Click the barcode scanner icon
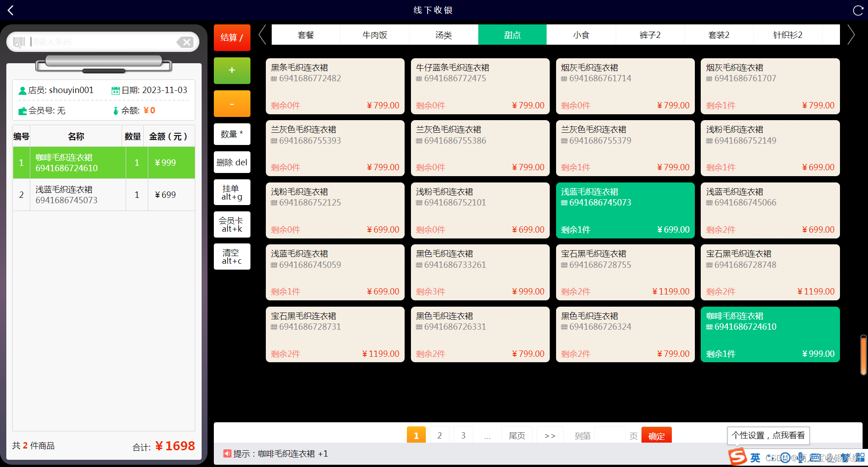The height and width of the screenshot is (467, 868). point(19,42)
